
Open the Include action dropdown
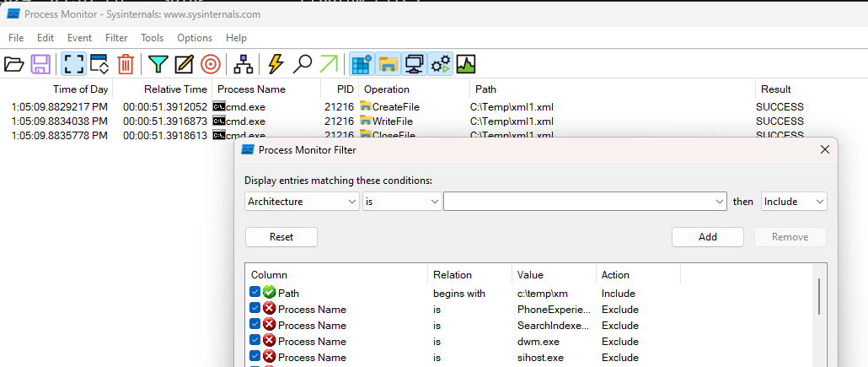[795, 202]
